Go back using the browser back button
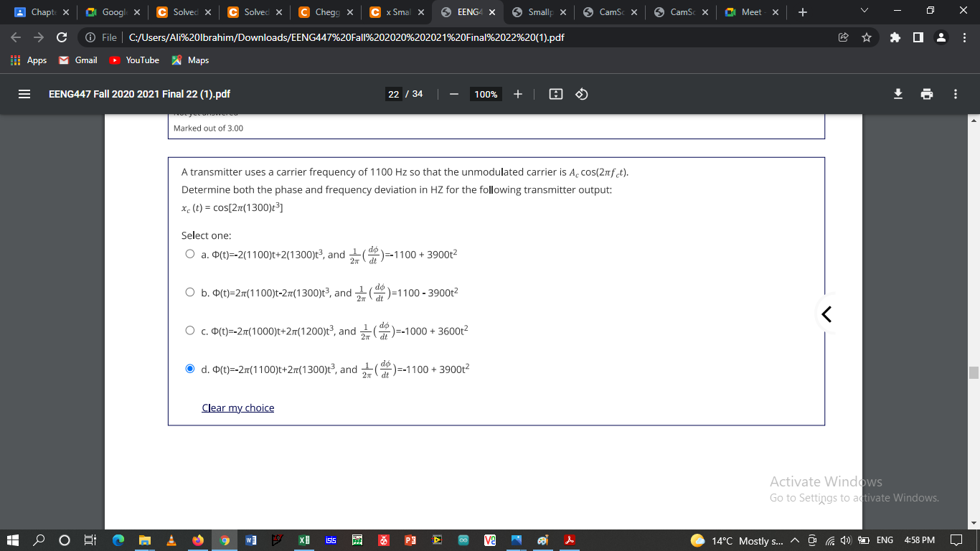Viewport: 980px width, 551px height. tap(15, 37)
